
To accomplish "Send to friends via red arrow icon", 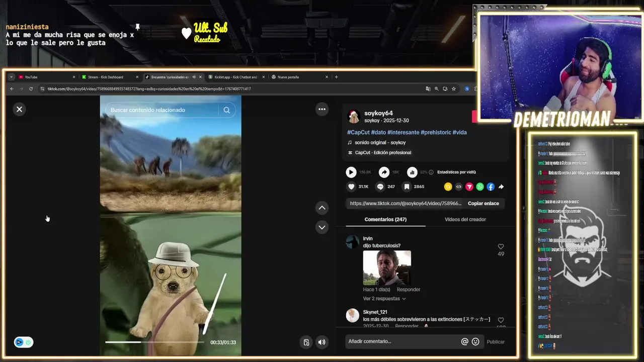I will [469, 187].
